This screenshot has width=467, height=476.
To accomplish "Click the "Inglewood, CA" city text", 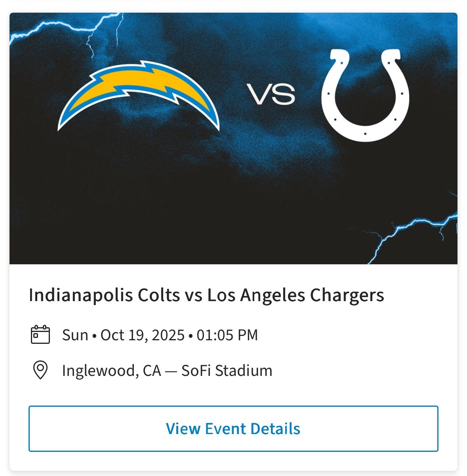I will [111, 371].
